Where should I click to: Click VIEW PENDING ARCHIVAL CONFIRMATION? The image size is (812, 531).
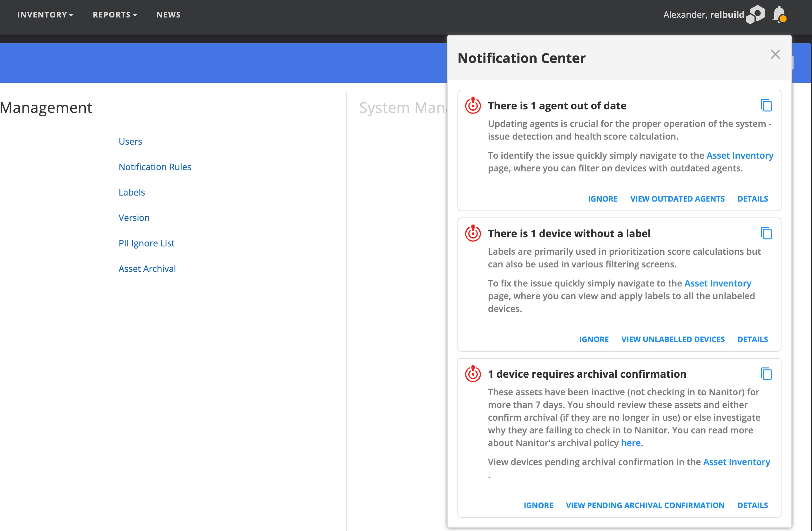(x=645, y=505)
